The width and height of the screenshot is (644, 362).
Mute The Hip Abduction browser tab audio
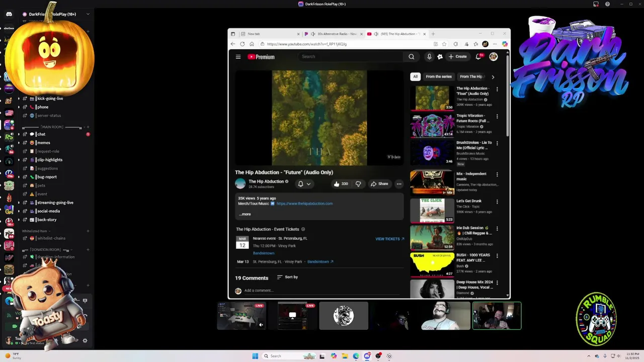click(376, 34)
